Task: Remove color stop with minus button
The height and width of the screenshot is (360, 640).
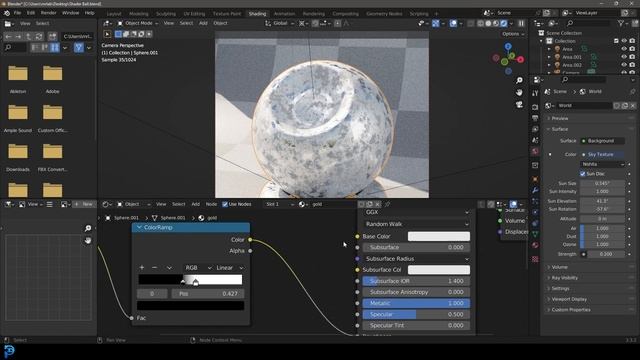Action: coord(154,268)
